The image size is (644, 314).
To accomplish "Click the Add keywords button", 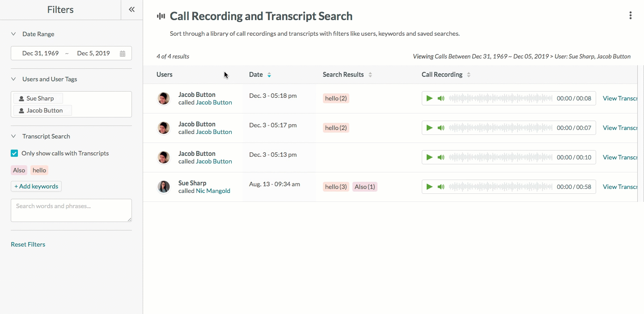I will click(x=36, y=186).
